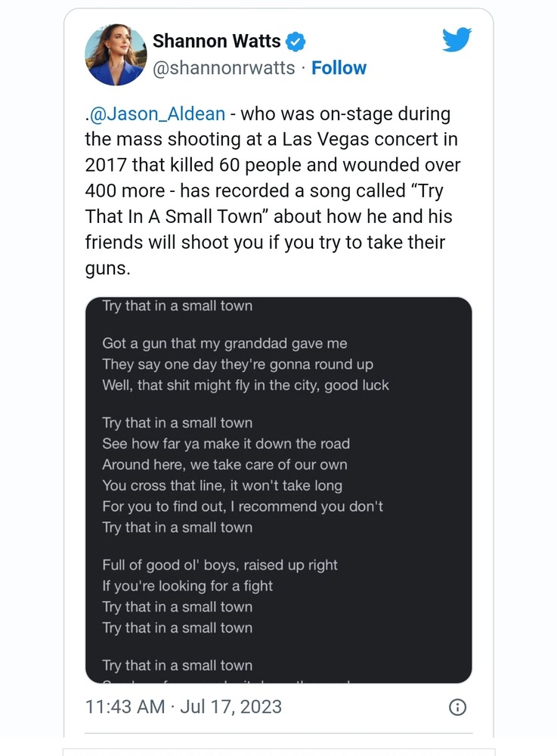Click the Shannon Watts display name
This screenshot has width=557, height=756.
(216, 41)
